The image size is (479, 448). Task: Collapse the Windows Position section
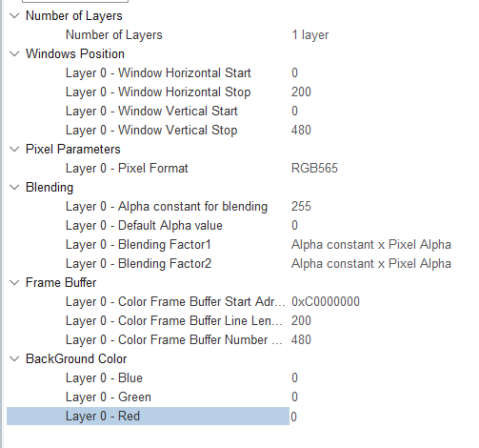[14, 53]
